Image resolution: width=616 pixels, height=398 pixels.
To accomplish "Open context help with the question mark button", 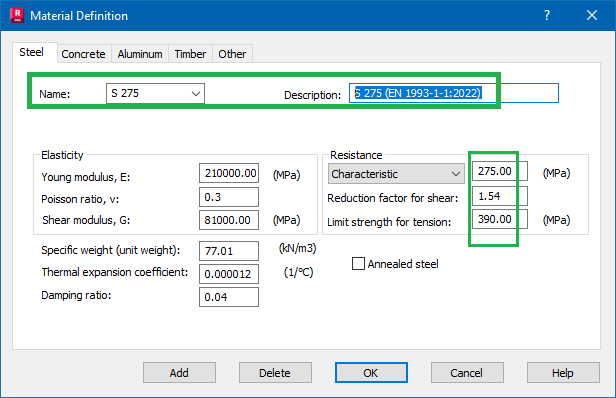I will click(547, 15).
